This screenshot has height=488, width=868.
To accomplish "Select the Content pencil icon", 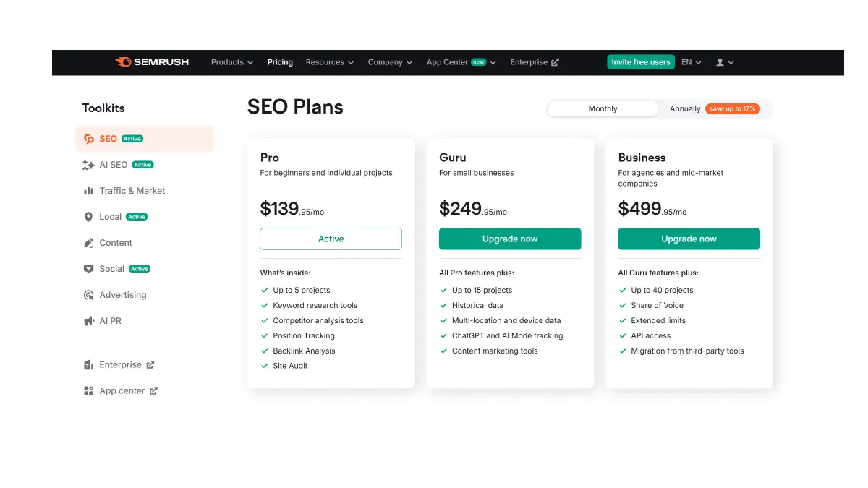I will tap(89, 243).
